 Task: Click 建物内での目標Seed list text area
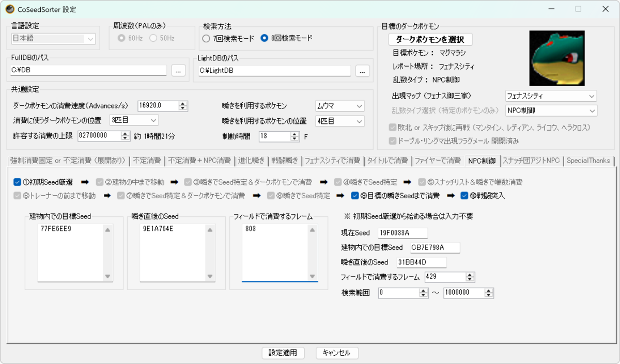pyautogui.click(x=70, y=253)
